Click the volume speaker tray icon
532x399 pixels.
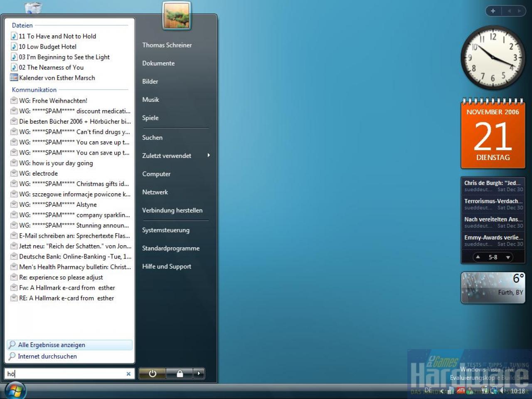coord(502,390)
